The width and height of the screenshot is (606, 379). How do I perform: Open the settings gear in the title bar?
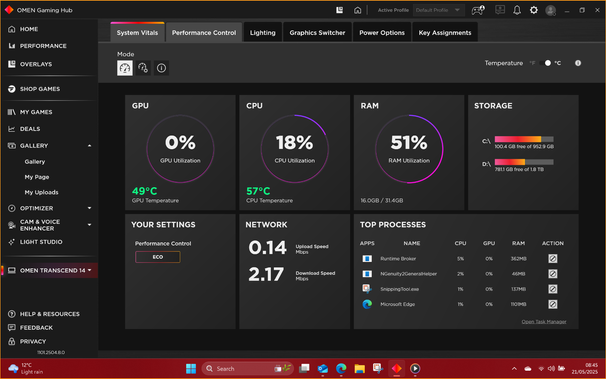tap(534, 10)
